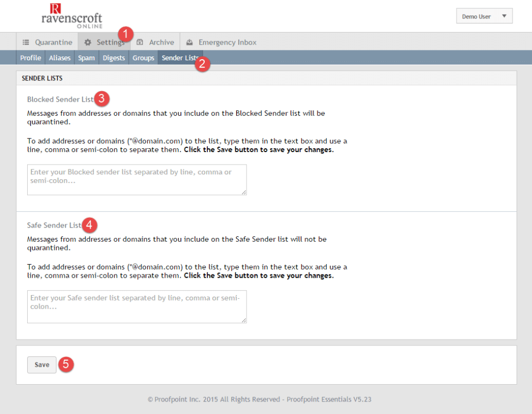The width and height of the screenshot is (532, 414).
Task: Click the Emergency Inbox cloud icon
Action: (x=189, y=42)
